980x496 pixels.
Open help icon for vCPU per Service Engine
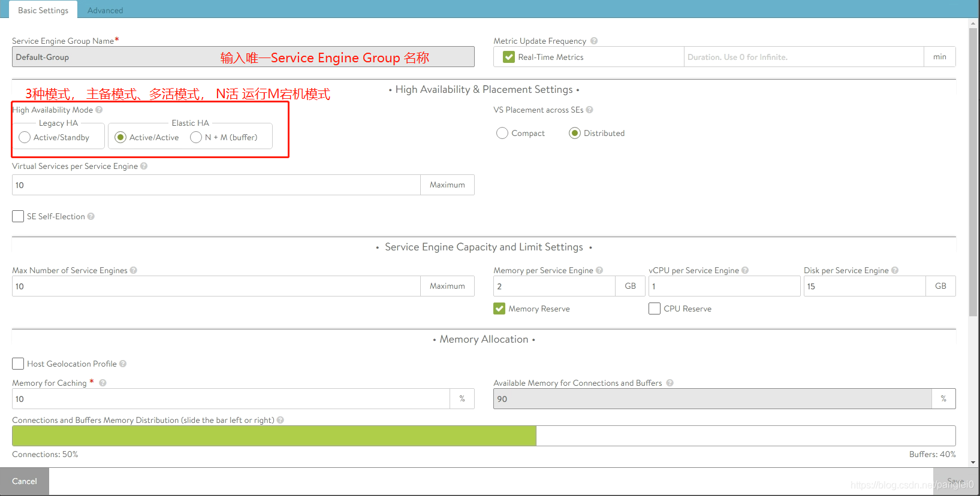[x=745, y=270]
